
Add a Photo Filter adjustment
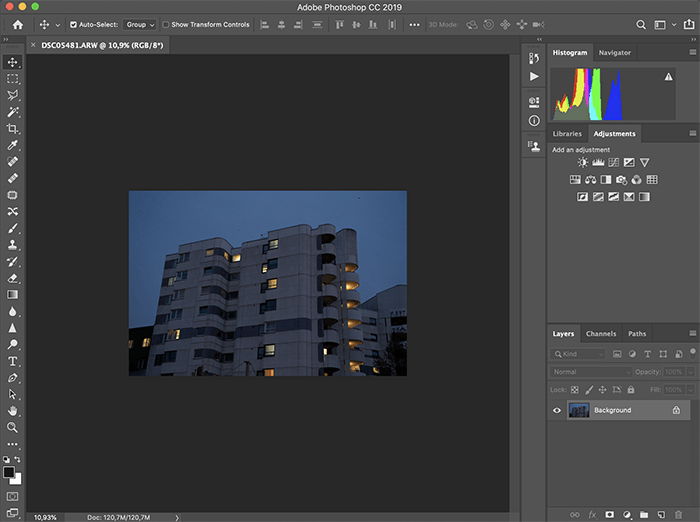coord(621,180)
